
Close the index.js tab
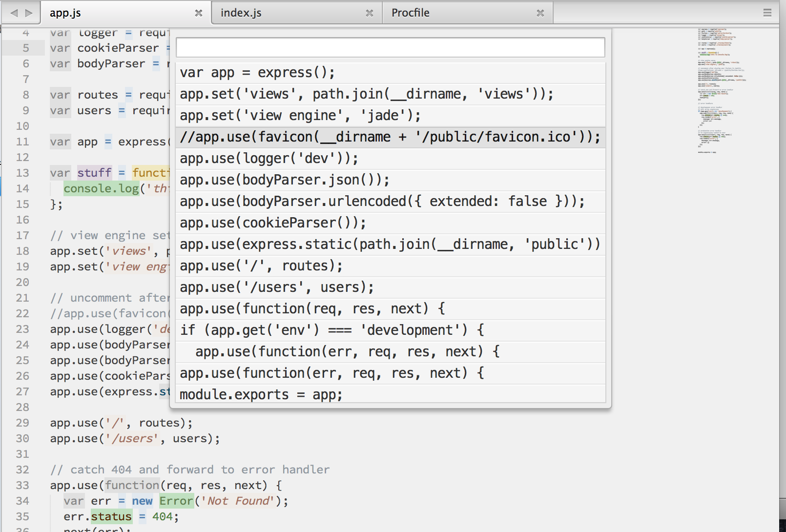click(x=370, y=13)
